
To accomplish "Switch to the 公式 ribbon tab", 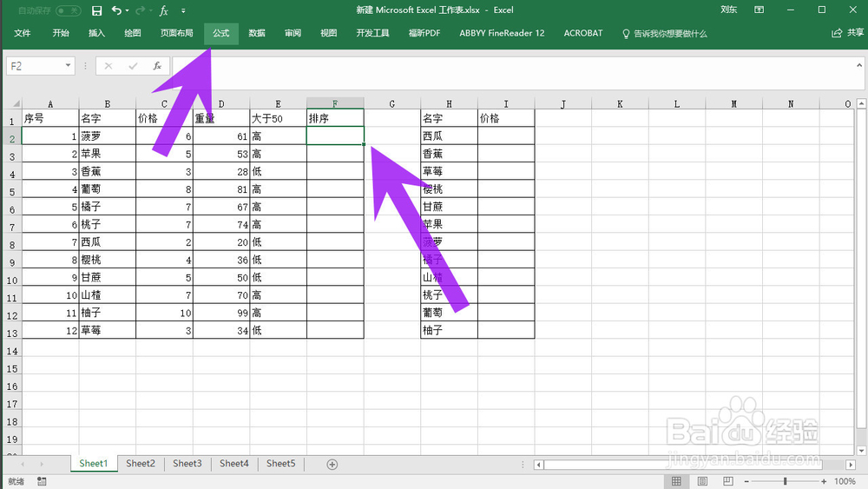I will tap(220, 33).
